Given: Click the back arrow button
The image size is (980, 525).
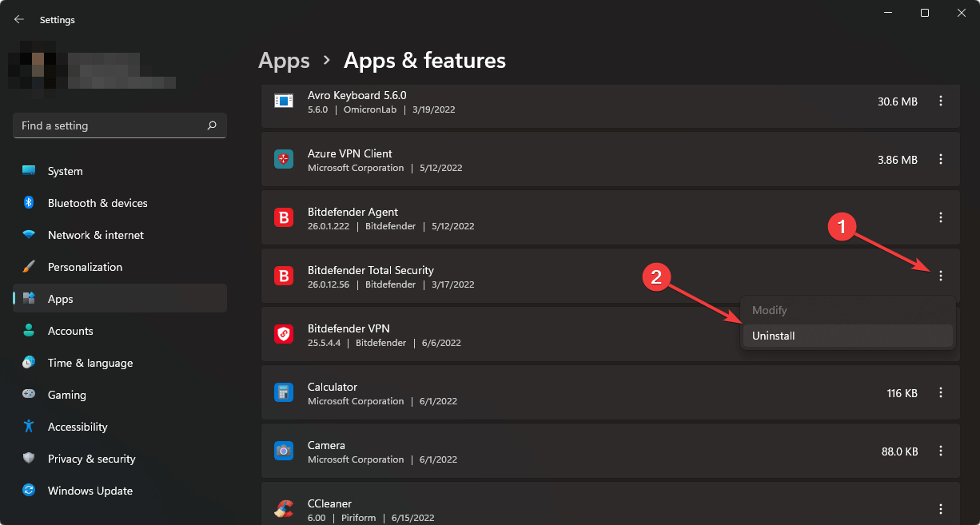Looking at the screenshot, I should coord(18,19).
